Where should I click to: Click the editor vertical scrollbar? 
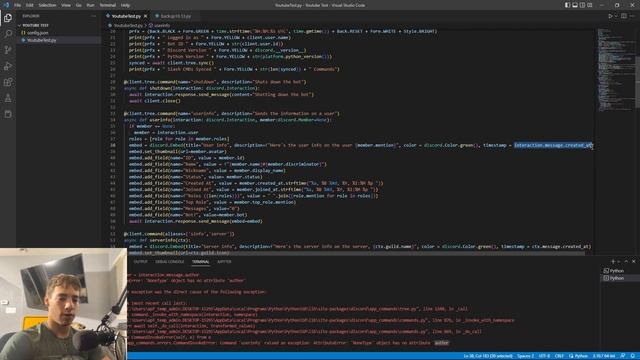638,82
